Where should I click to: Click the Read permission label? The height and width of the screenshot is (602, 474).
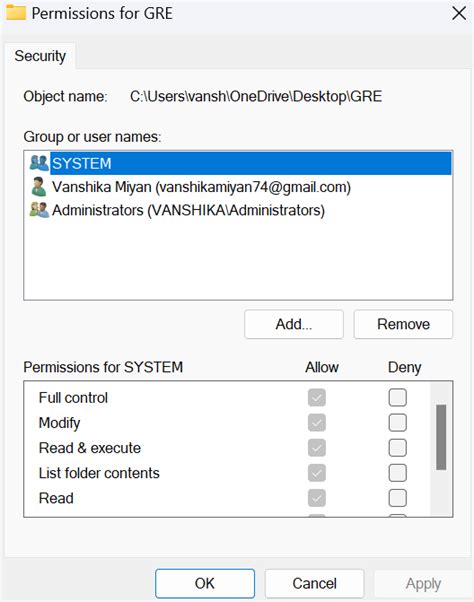click(56, 498)
